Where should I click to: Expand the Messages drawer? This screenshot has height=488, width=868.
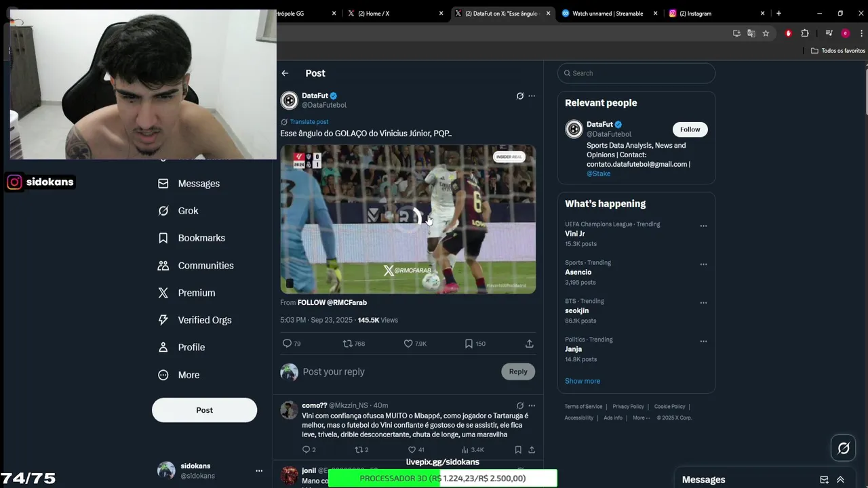(x=840, y=480)
